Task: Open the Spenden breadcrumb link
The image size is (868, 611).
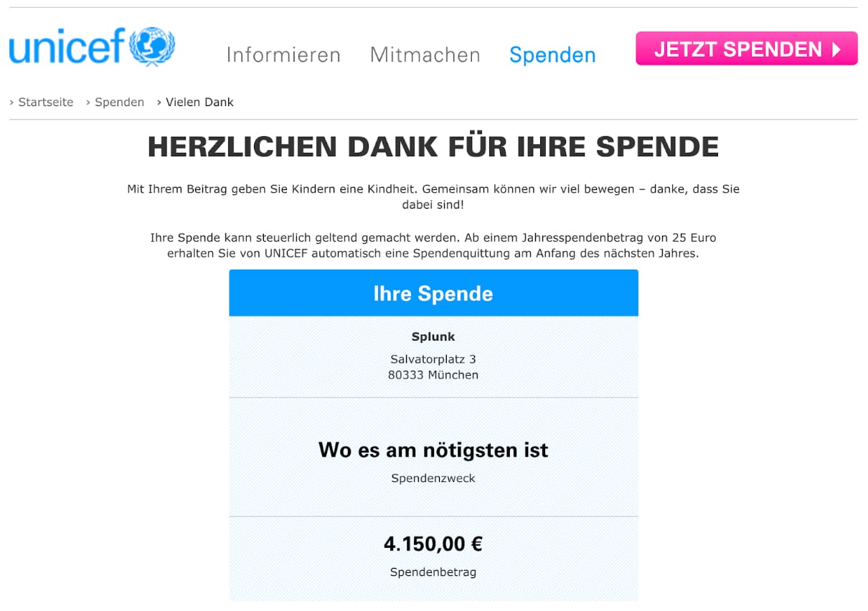Action: [x=120, y=103]
